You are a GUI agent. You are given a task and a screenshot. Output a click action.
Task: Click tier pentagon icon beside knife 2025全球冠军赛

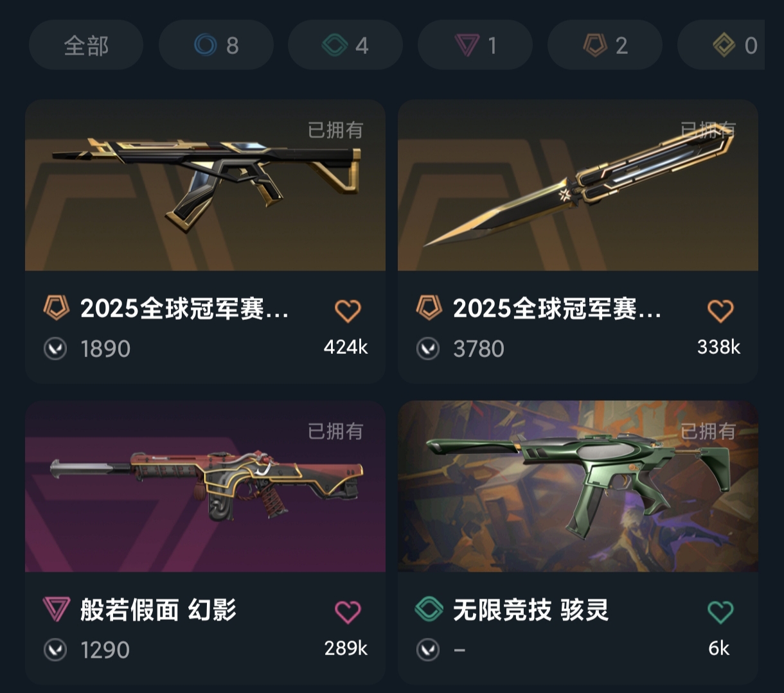coord(429,308)
